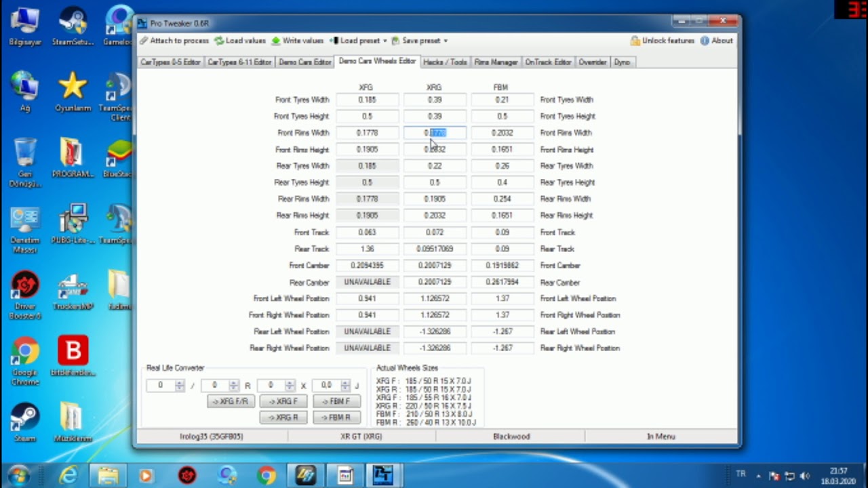This screenshot has width=868, height=488.
Task: Click the FBM Front Rims Height field
Action: (x=502, y=149)
